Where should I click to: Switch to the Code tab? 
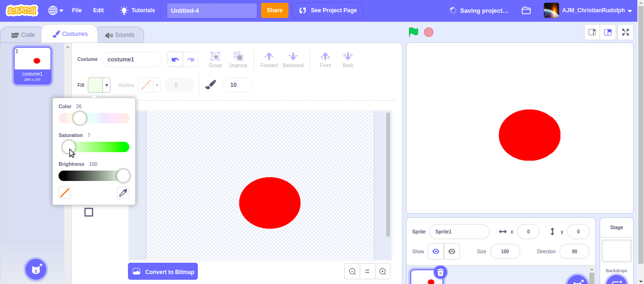pos(22,34)
